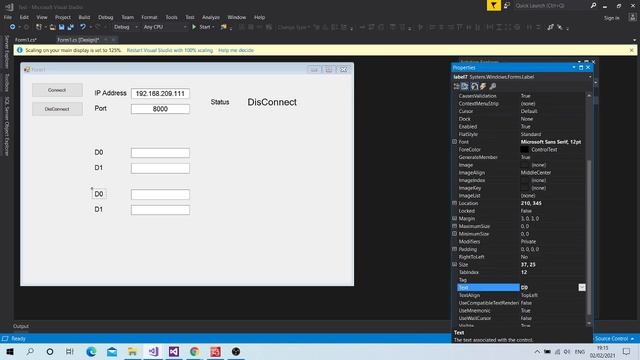Switch Properties panel to Categorized view

tap(457, 86)
